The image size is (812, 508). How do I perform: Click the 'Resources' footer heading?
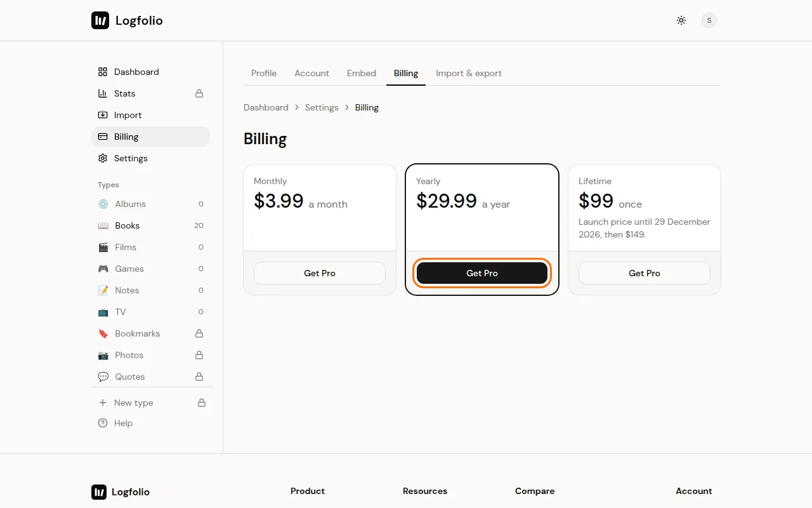[425, 491]
